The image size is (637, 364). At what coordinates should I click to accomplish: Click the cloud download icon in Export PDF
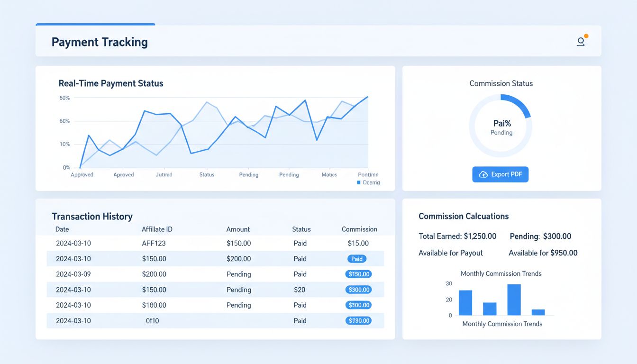coord(484,174)
